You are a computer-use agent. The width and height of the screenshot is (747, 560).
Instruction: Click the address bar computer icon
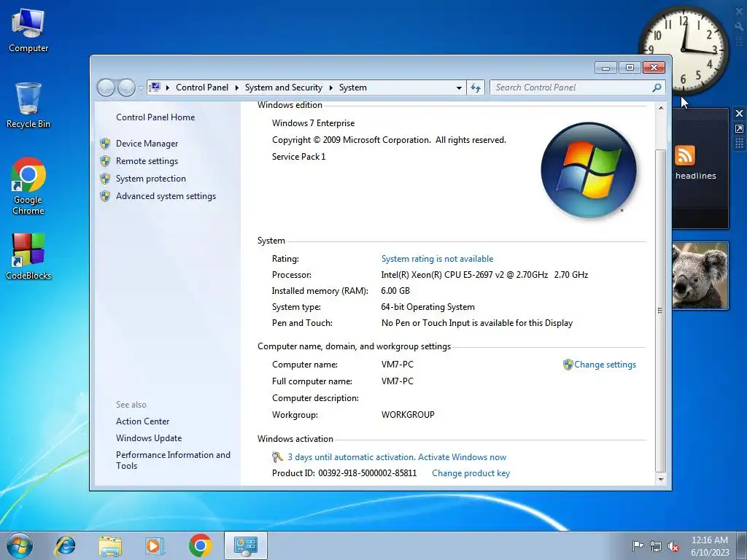[155, 87]
